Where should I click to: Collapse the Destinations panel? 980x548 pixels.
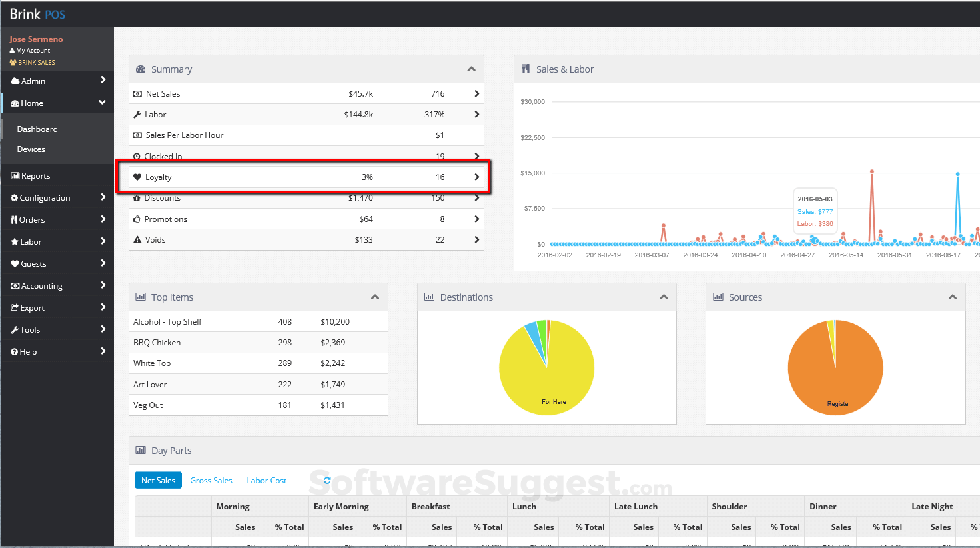[664, 297]
